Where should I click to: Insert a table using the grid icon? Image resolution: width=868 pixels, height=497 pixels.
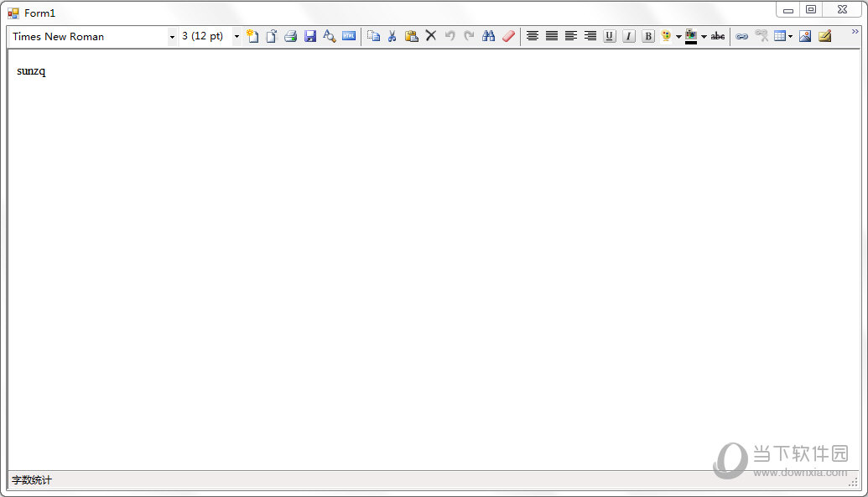(x=780, y=36)
